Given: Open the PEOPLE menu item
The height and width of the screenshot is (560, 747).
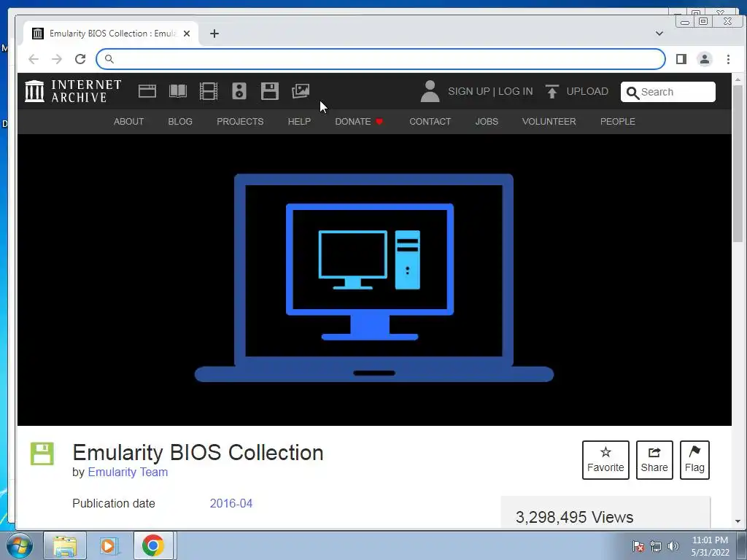Looking at the screenshot, I should pos(617,122).
